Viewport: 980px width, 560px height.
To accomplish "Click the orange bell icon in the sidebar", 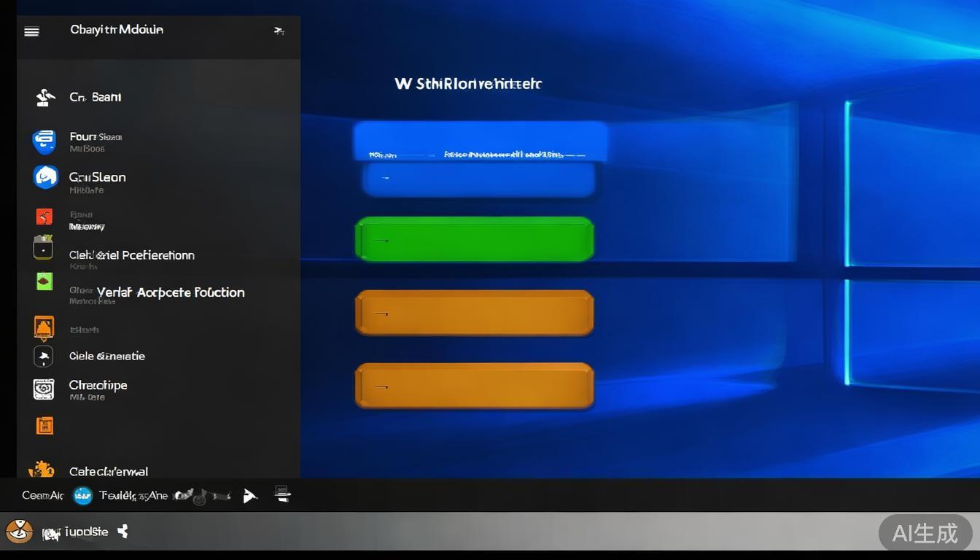I will [x=44, y=327].
